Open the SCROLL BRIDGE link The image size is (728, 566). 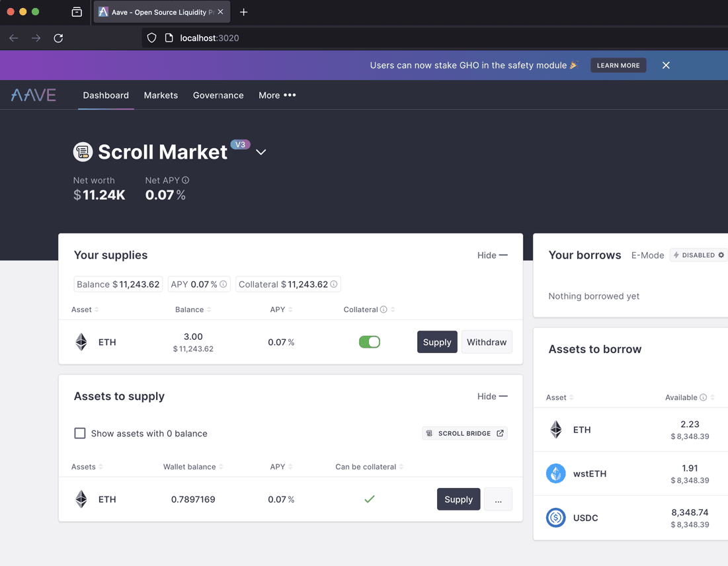click(464, 433)
